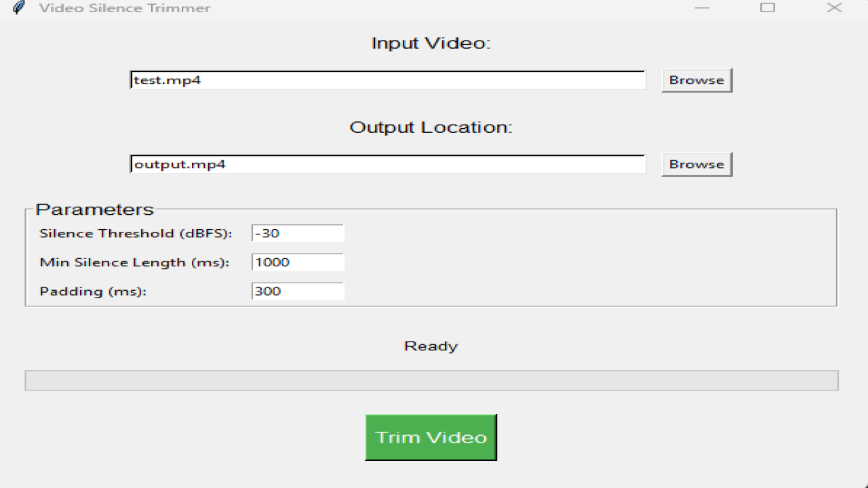
Task: Click the Ready status label
Action: coord(431,346)
